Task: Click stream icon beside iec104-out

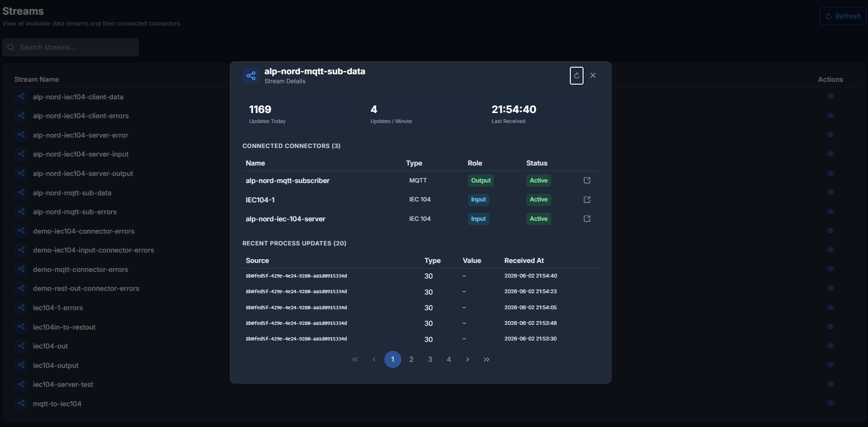Action: [x=21, y=346]
